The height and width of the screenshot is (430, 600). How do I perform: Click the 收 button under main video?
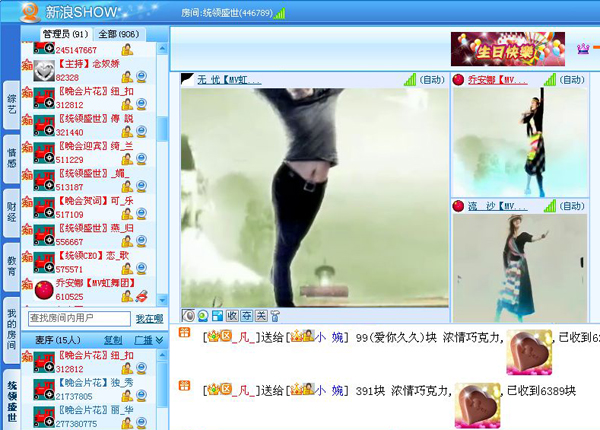pyautogui.click(x=232, y=316)
